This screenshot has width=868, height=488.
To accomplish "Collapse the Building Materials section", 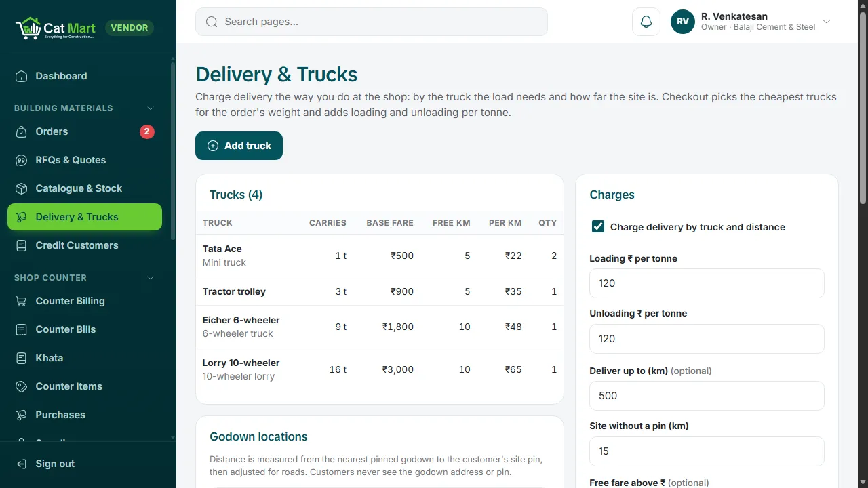I will [x=151, y=108].
